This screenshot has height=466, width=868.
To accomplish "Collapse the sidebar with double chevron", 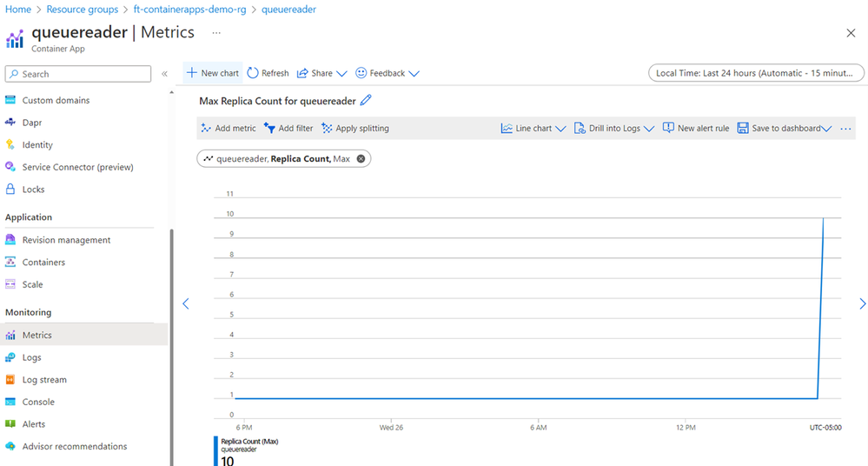I will pos(164,74).
